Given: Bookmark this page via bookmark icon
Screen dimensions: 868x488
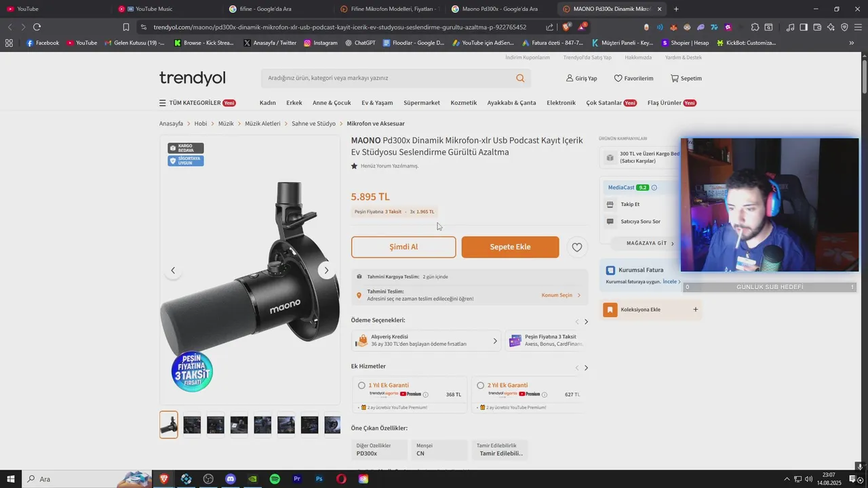Looking at the screenshot, I should tap(126, 27).
